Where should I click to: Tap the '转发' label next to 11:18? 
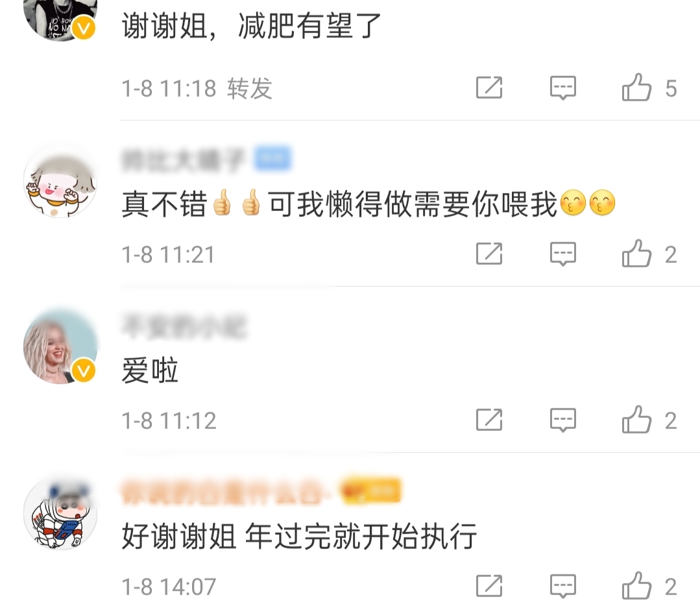coord(250,88)
